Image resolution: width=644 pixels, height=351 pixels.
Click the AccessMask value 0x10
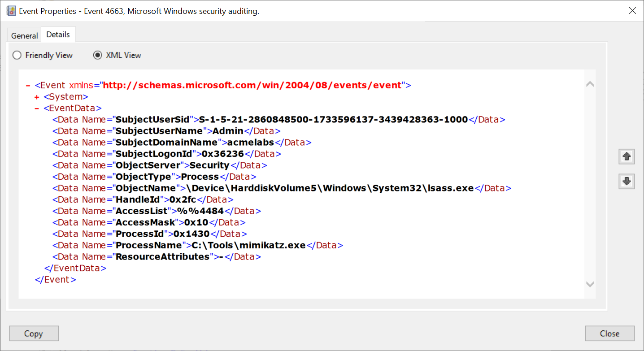coord(196,222)
